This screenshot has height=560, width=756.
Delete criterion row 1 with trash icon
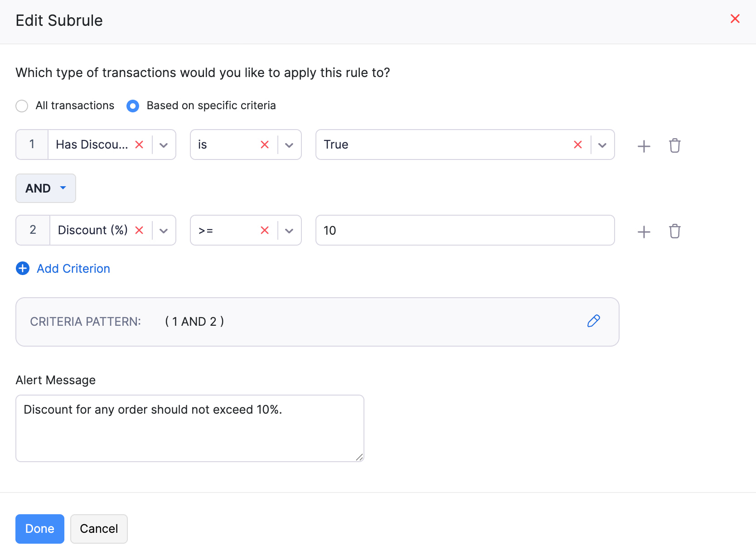[675, 145]
